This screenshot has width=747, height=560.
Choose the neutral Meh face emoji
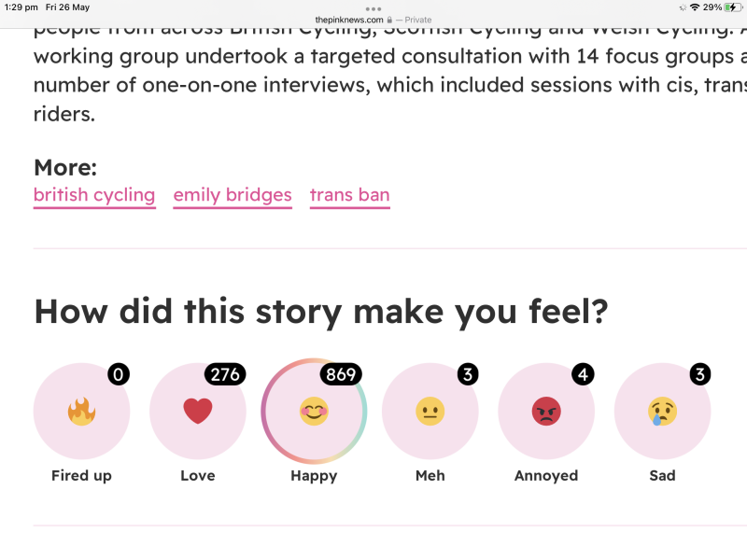(x=430, y=412)
